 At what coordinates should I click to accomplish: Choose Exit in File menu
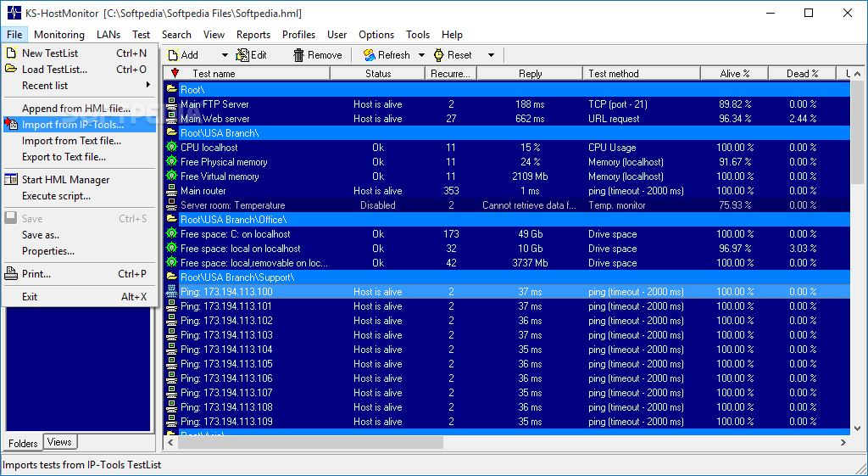(80, 296)
